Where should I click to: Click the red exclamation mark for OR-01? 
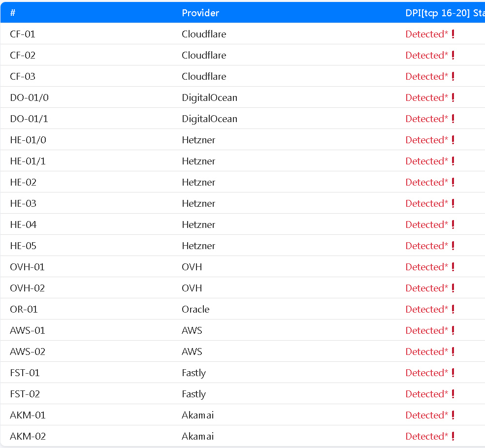pos(453,309)
